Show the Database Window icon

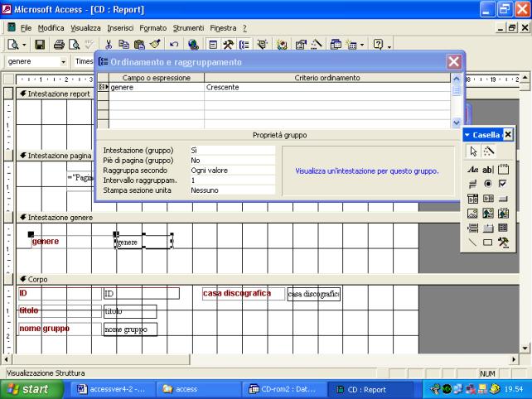[336, 45]
